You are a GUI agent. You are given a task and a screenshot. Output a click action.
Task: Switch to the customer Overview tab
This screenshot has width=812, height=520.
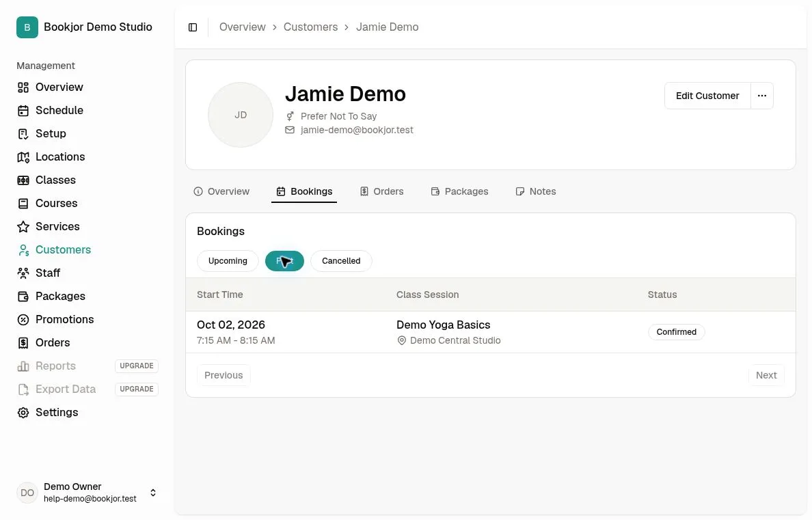pyautogui.click(x=221, y=191)
